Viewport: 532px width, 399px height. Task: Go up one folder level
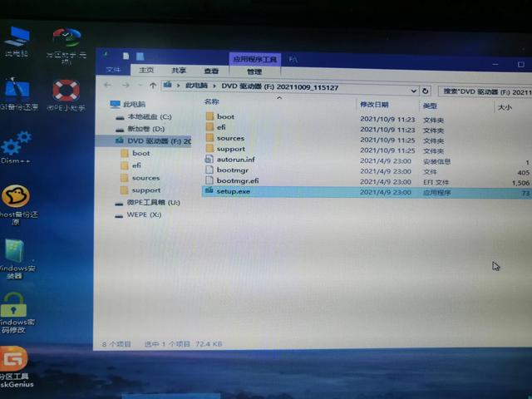tap(153, 86)
